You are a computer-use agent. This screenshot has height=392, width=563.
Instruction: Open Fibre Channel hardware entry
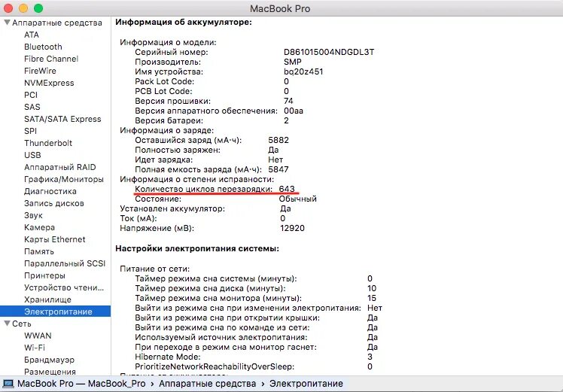(x=51, y=59)
